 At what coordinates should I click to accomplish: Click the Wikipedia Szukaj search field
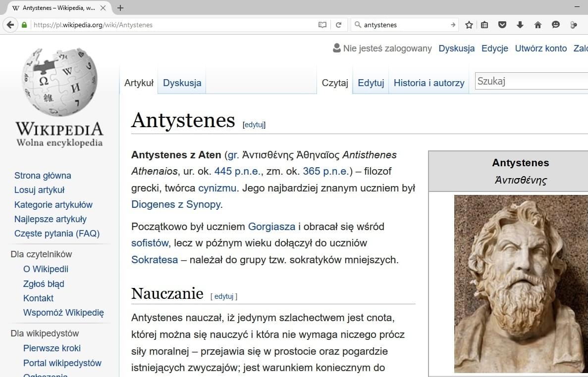[532, 81]
